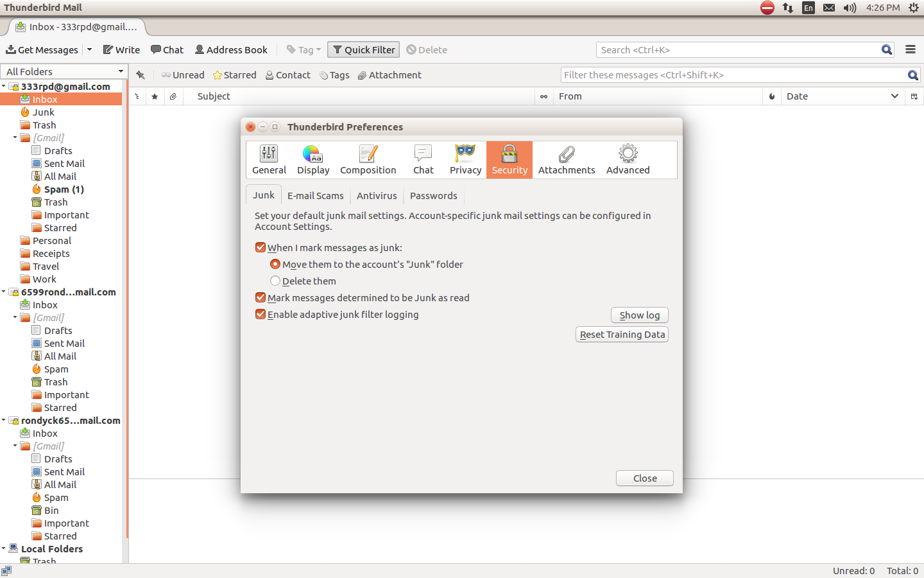Screen dimensions: 924x578
Task: Collapse the 333rpd@gmail.com account tree
Action: pyautogui.click(x=4, y=86)
